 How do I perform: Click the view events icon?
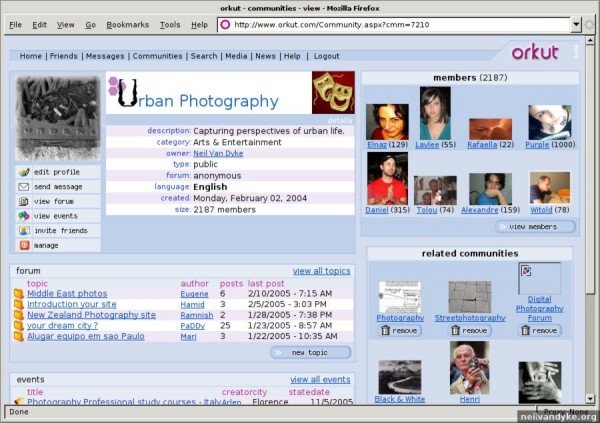coord(24,215)
